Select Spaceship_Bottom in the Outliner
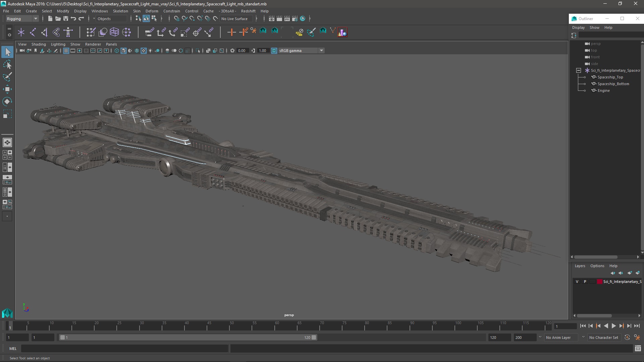Image resolution: width=644 pixels, height=362 pixels. 613,84
